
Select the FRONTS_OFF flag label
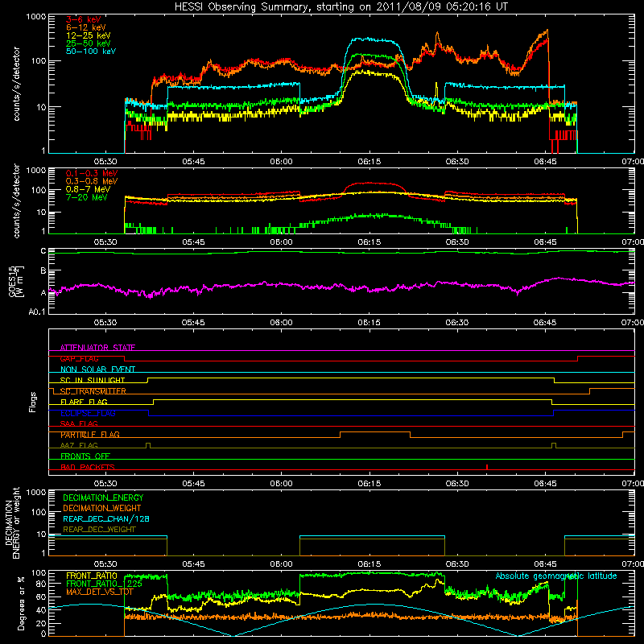[x=85, y=456]
